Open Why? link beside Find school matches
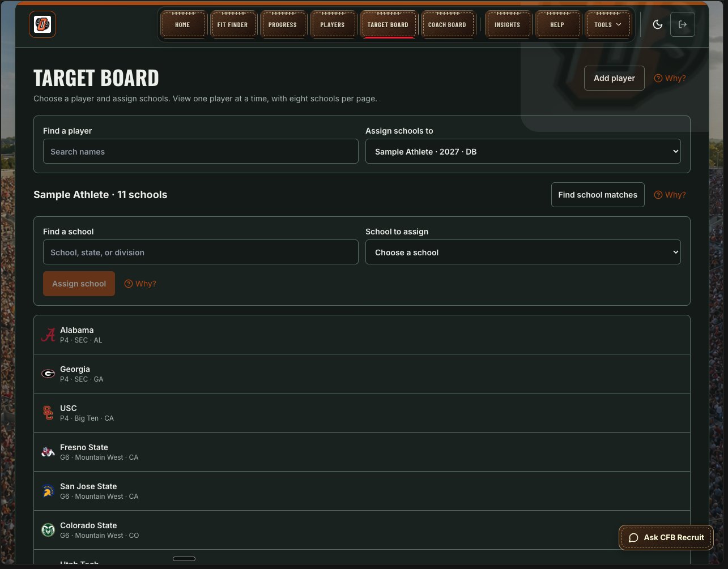 click(670, 195)
